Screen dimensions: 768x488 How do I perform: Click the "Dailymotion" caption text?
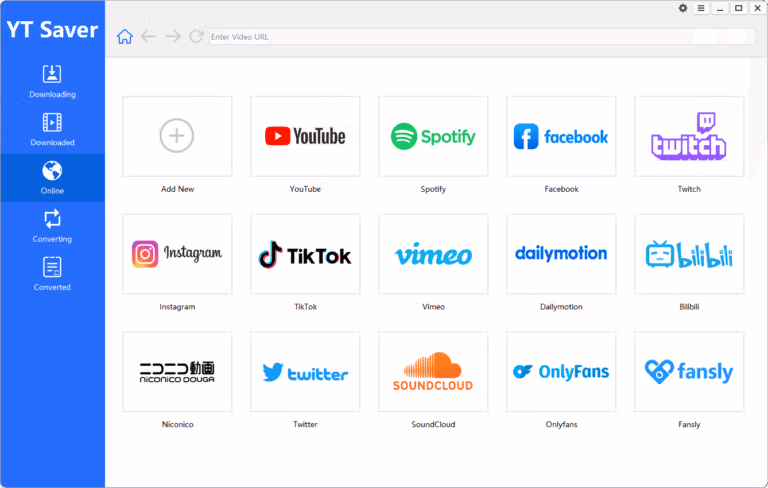coord(561,307)
